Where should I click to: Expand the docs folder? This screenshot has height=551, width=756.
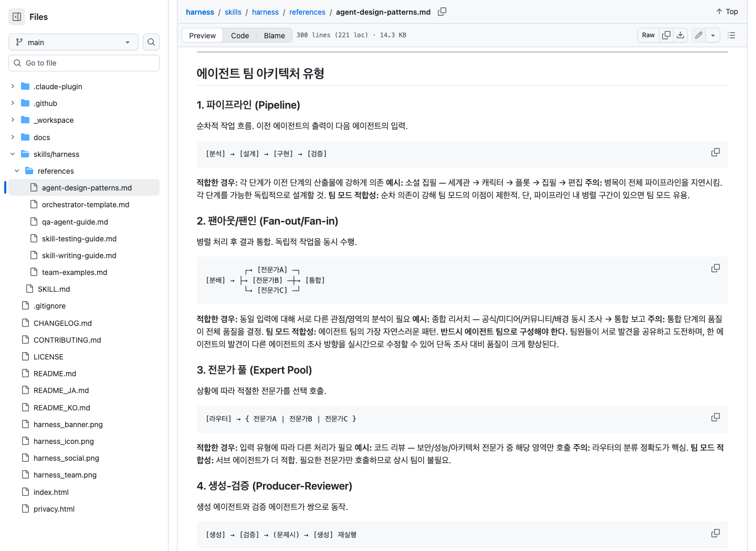(x=13, y=137)
